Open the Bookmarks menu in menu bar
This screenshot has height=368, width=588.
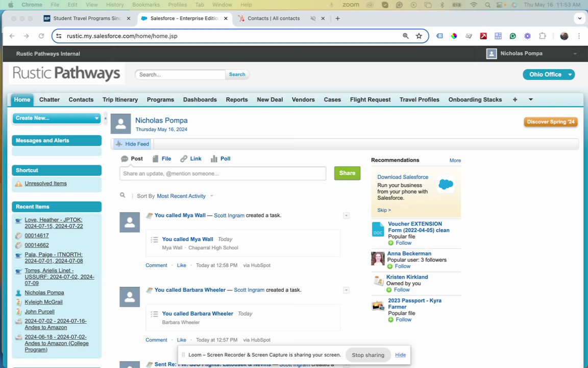click(146, 5)
